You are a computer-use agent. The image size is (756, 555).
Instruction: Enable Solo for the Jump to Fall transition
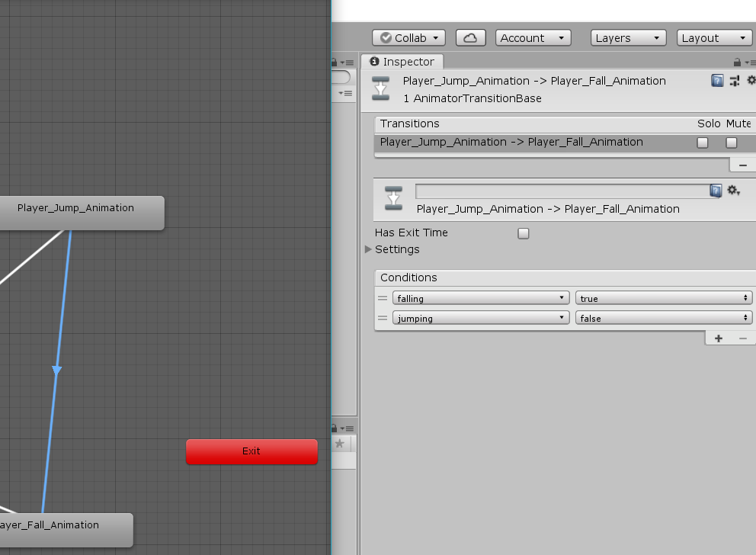pyautogui.click(x=702, y=143)
